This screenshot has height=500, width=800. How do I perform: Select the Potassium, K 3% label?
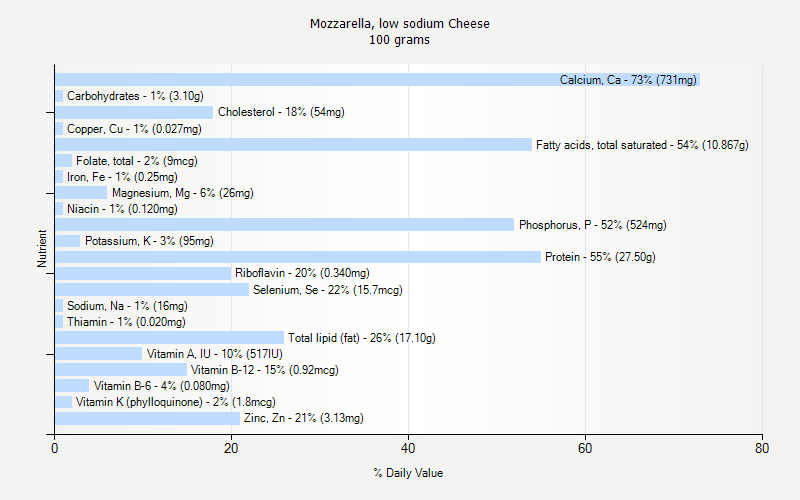149,241
